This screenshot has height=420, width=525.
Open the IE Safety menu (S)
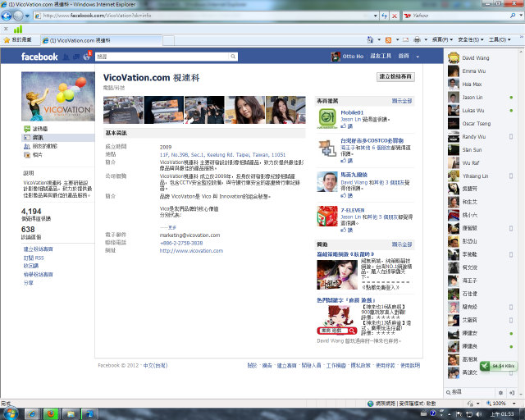[x=471, y=40]
